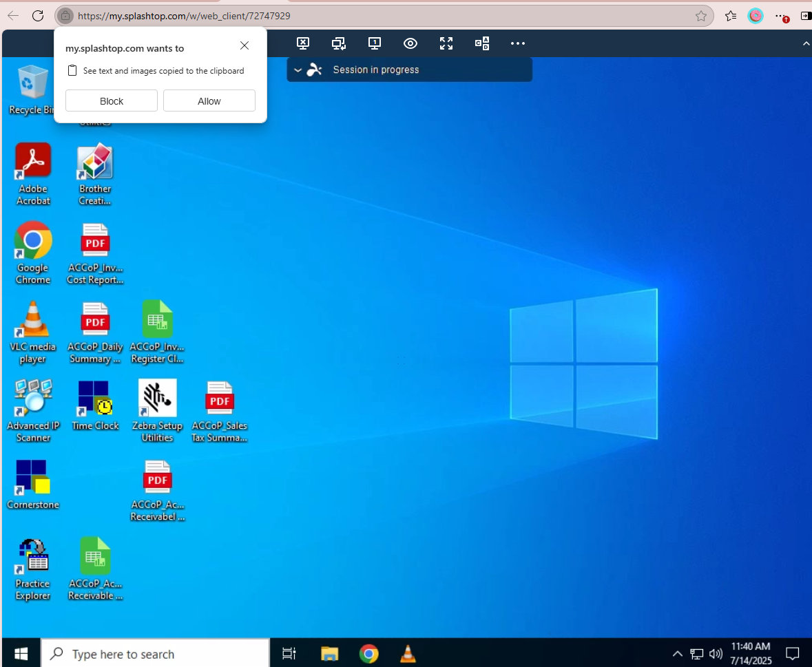
Task: Show hidden system tray icons
Action: tap(677, 654)
